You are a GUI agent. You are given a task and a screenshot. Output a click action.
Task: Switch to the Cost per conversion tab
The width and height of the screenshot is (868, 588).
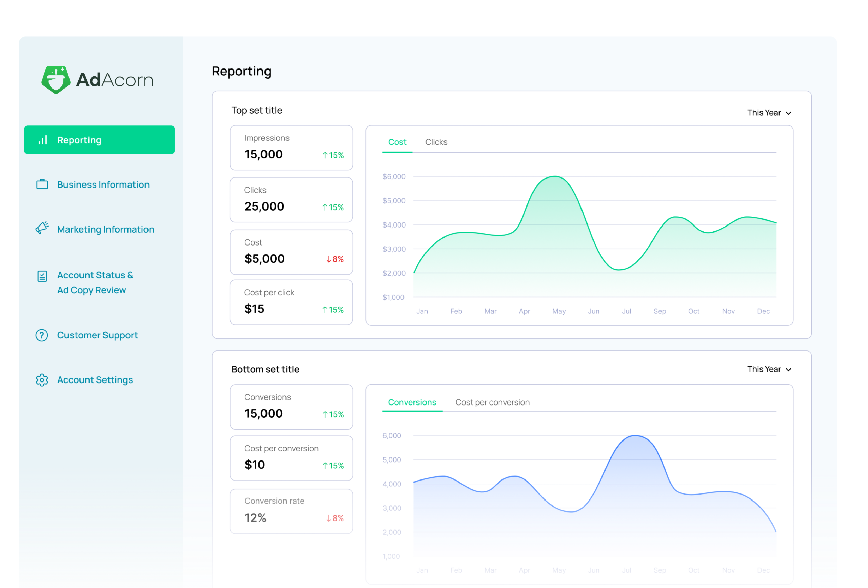[492, 402]
